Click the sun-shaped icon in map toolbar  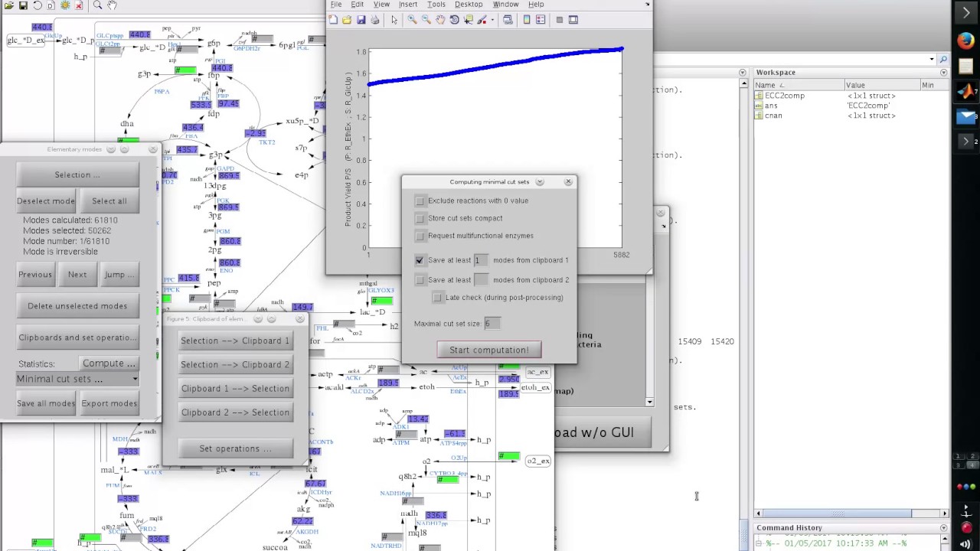coord(65,5)
